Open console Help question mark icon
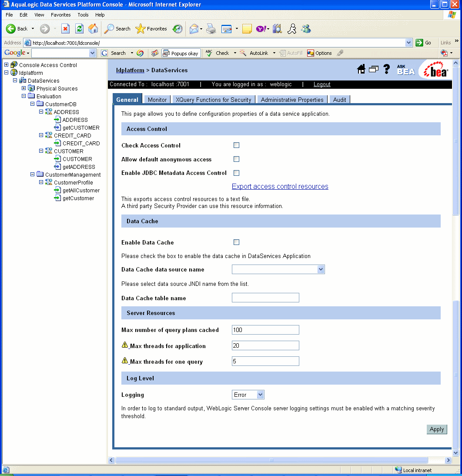 tap(386, 69)
